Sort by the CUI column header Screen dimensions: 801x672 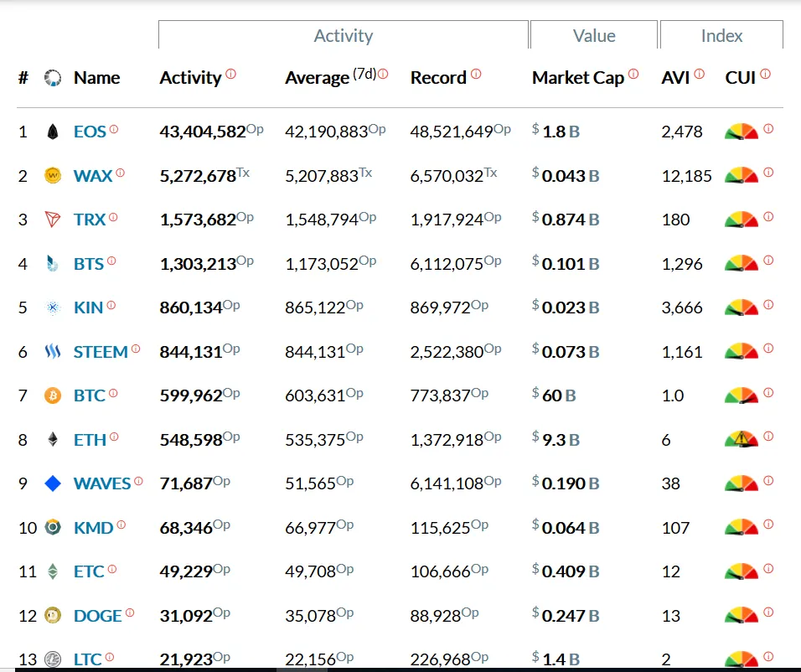pyautogui.click(x=740, y=78)
